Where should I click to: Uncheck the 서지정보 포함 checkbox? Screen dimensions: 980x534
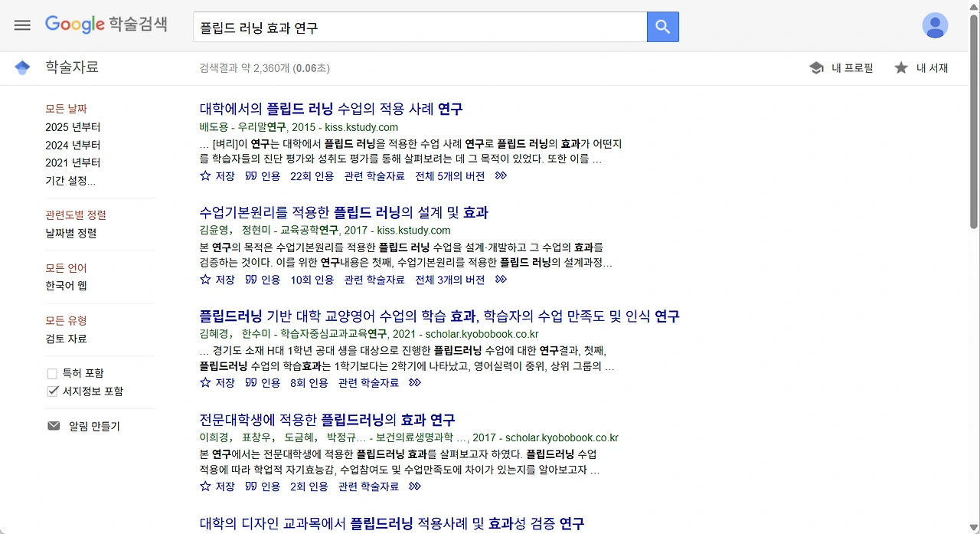point(52,391)
